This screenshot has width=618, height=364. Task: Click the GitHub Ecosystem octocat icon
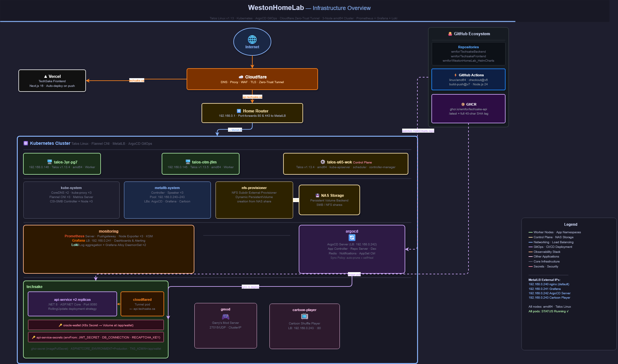450,34
